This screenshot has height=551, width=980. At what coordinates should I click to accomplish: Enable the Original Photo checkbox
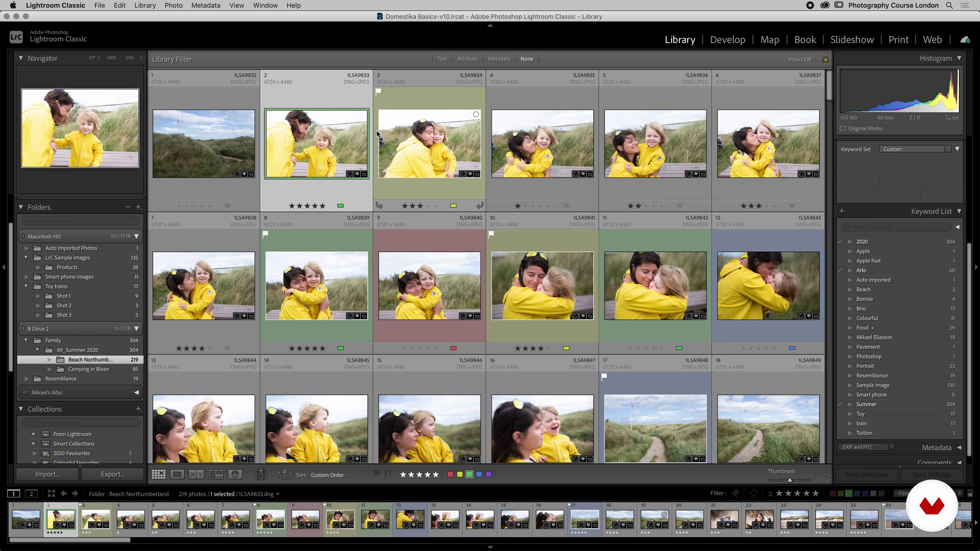coord(843,129)
